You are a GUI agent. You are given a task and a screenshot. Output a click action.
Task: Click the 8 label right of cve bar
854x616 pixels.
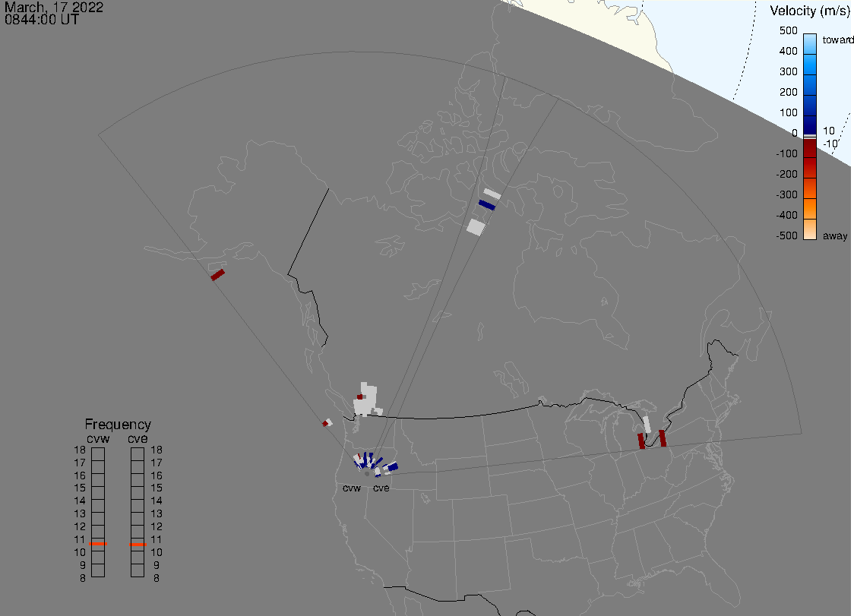[x=157, y=579]
